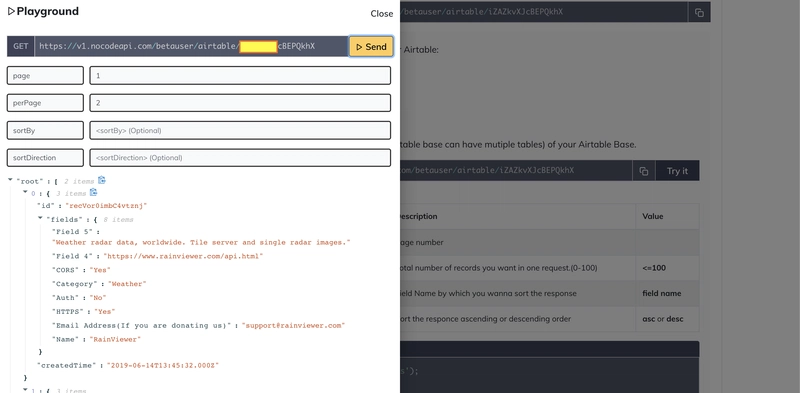Click the support@rainviewer.com email value
800x393 pixels.
pyautogui.click(x=293, y=325)
